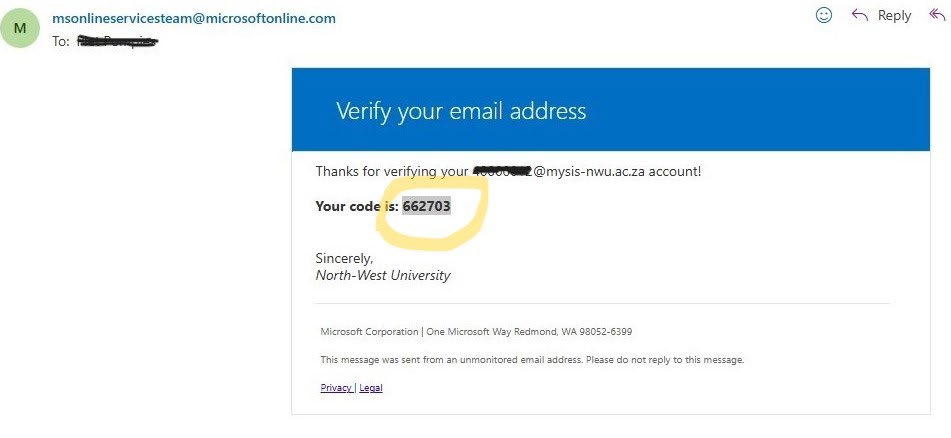Click the unmonitored email address notice
951x438 pixels.
[532, 360]
